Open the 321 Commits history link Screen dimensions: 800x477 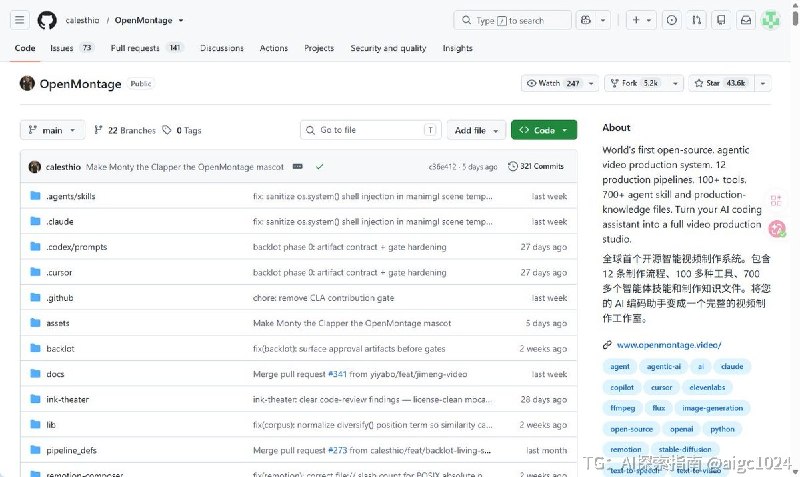[x=536, y=166]
